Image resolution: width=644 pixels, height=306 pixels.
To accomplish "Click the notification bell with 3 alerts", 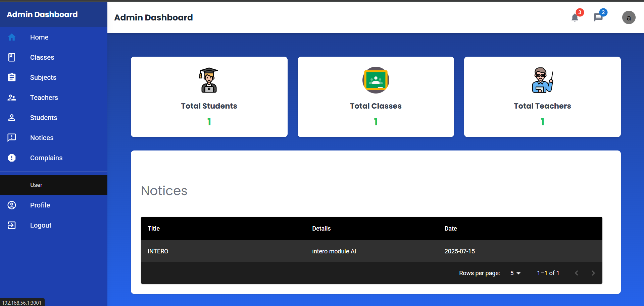I will click(575, 18).
